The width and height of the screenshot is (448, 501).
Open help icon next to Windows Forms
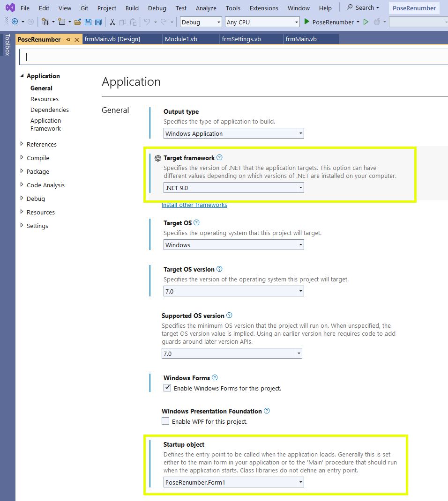click(215, 377)
